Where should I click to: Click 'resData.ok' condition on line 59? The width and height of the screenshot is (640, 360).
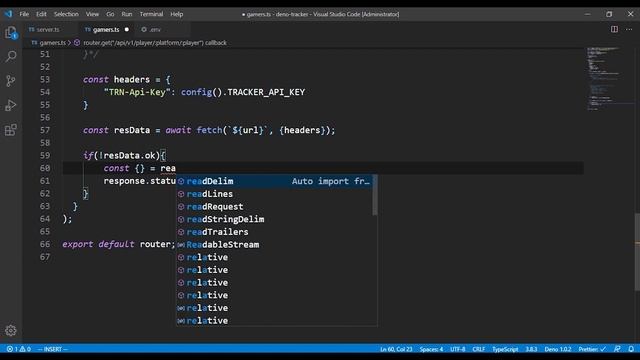(x=129, y=156)
